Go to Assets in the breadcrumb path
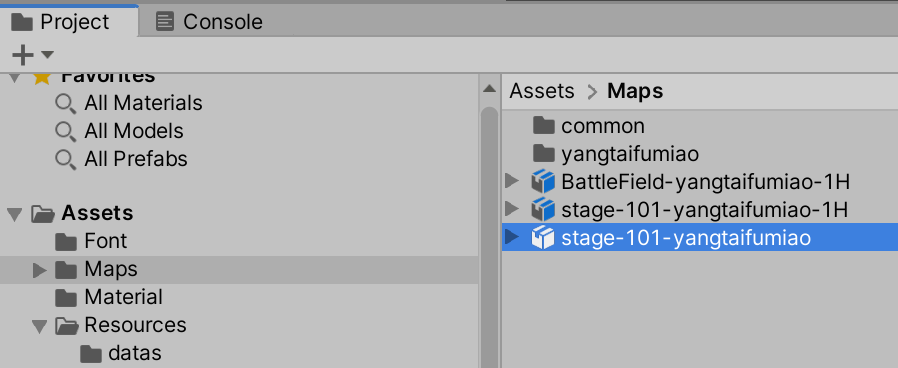Screen dimensions: 898x368 click(542, 91)
